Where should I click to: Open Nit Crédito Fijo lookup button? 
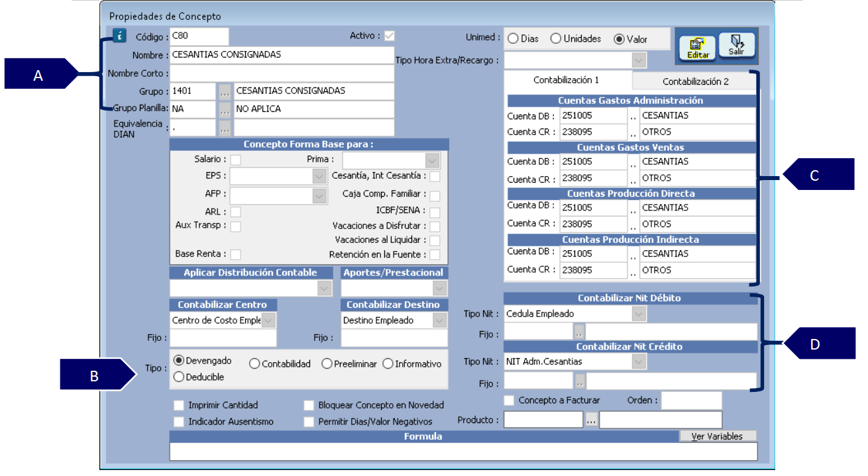click(580, 381)
